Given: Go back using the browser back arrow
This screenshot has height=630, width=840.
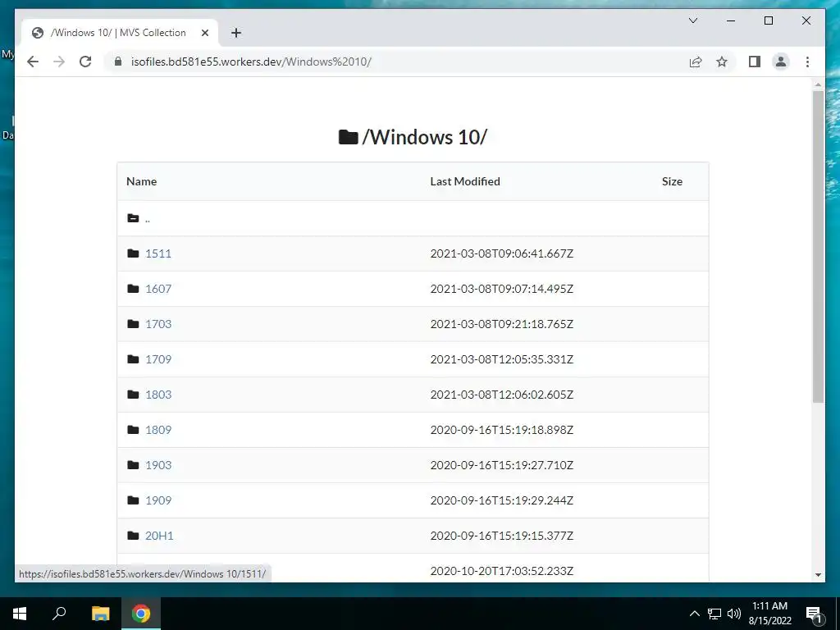Looking at the screenshot, I should click(x=33, y=62).
